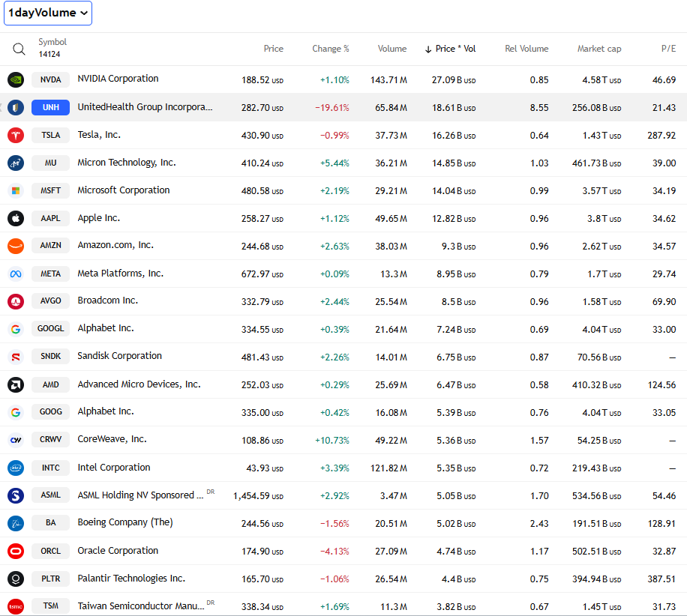Select the INTC ticker badge
The width and height of the screenshot is (687, 616).
51,468
